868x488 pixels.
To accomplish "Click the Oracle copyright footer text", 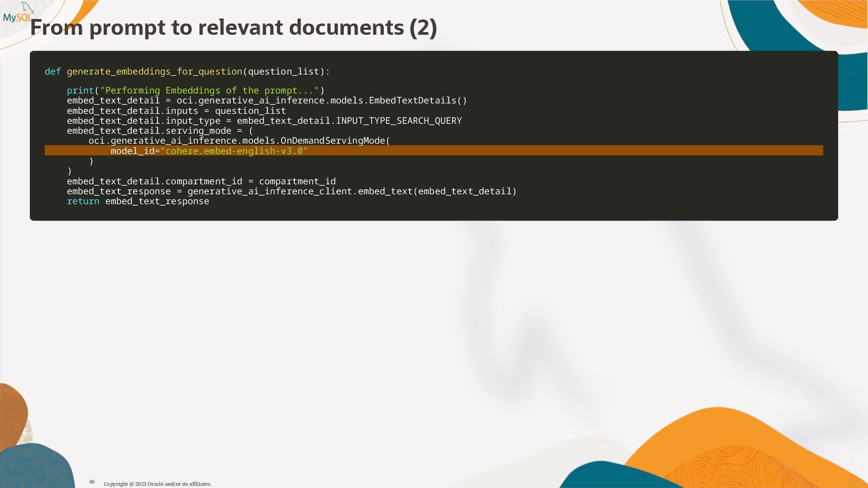I will [157, 484].
